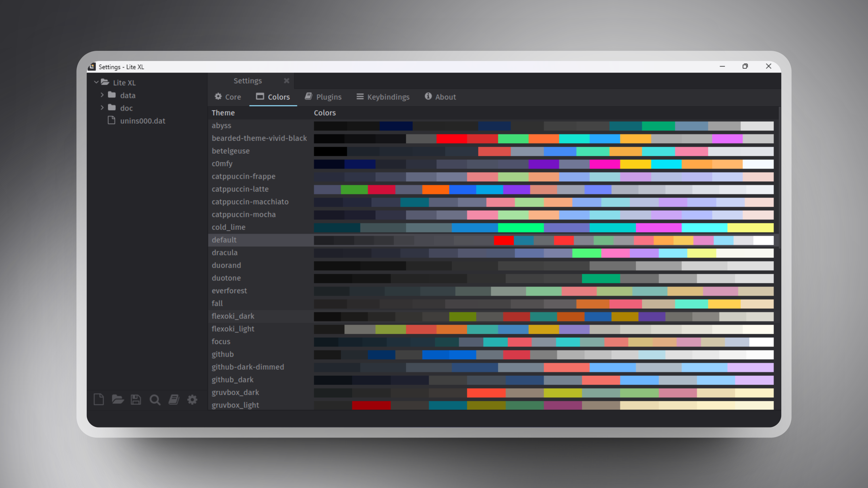Screen dimensions: 868x488
Task: Click the gear settings icon in bottom toolbar
Action: [192, 400]
